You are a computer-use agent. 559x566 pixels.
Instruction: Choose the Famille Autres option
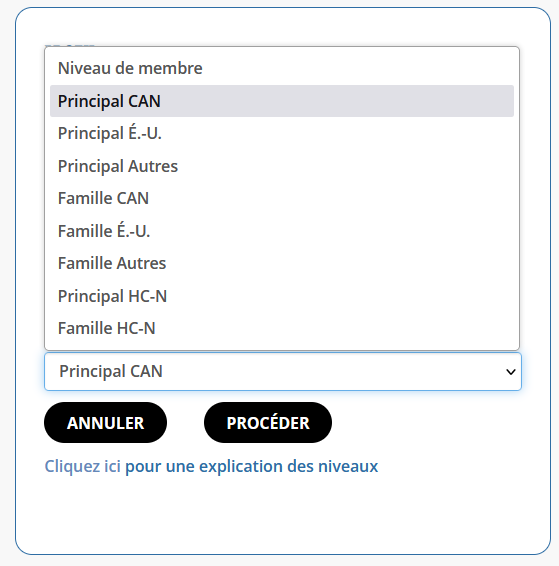(282, 263)
